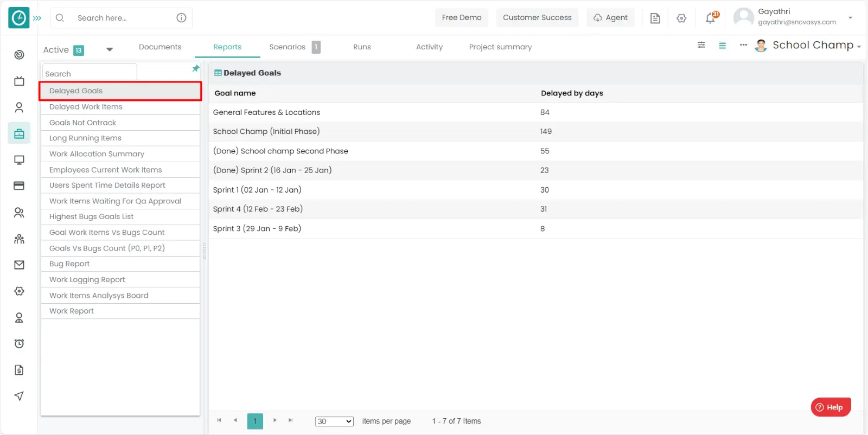This screenshot has width=868, height=435.
Task: Open the TV icon in sidebar
Action: (19, 81)
